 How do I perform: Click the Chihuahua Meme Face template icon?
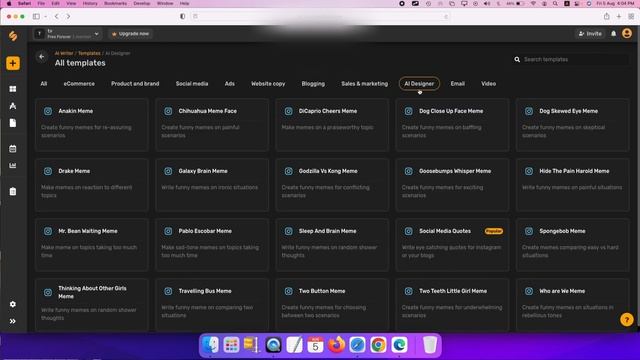point(168,111)
